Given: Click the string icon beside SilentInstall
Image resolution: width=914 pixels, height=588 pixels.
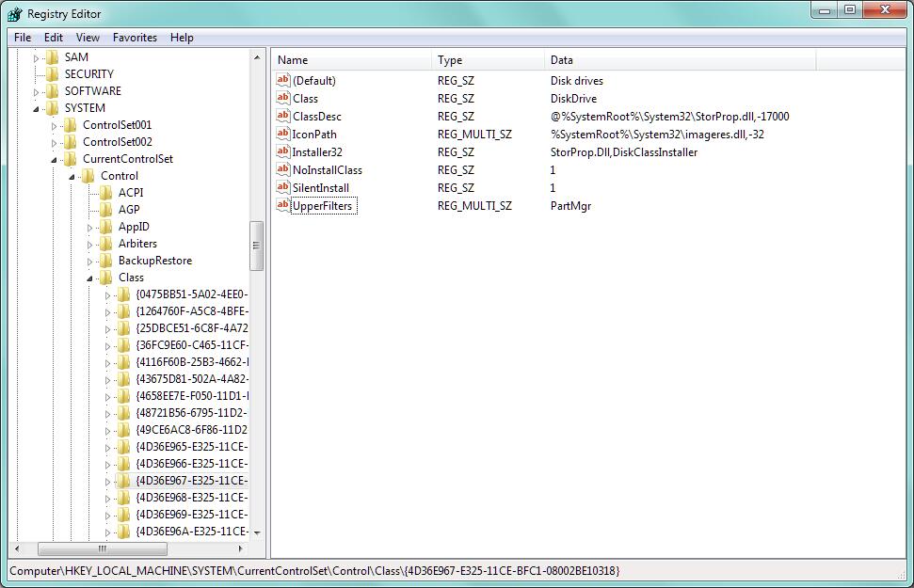Looking at the screenshot, I should [282, 187].
